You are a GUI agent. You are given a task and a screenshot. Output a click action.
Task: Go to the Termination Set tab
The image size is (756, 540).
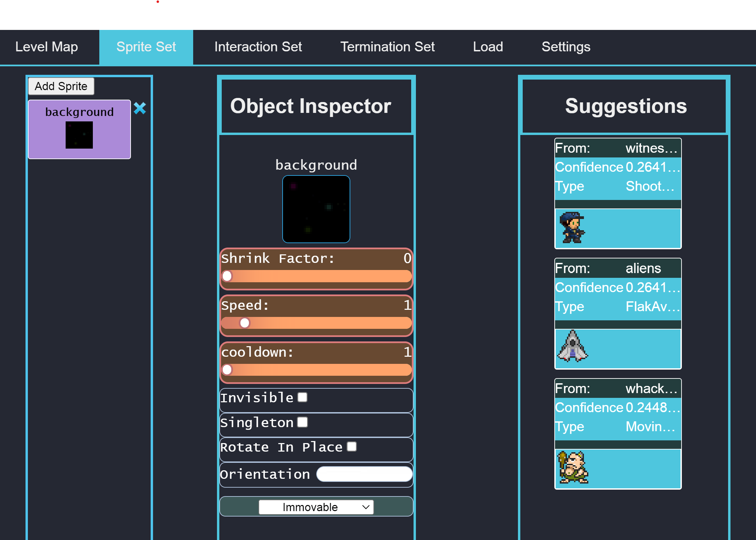[387, 47]
